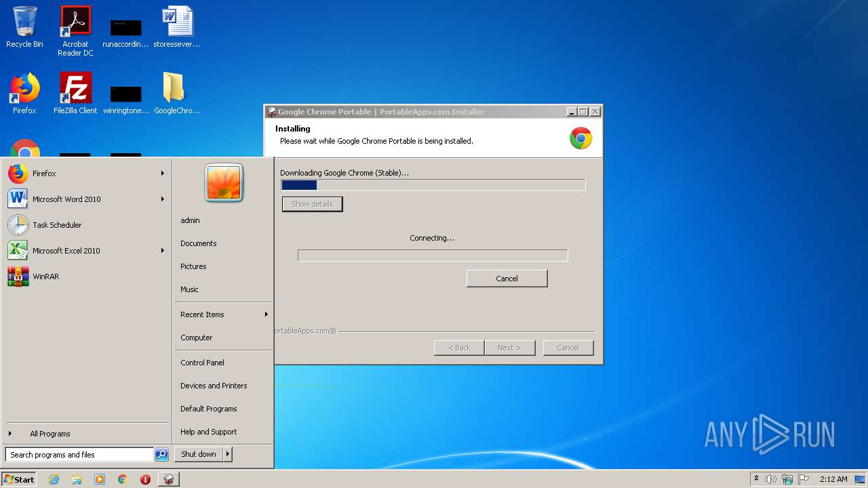Launch the FileZilla Client desktop shortcut
Image resolution: width=868 pixels, height=488 pixels.
pos(75,94)
